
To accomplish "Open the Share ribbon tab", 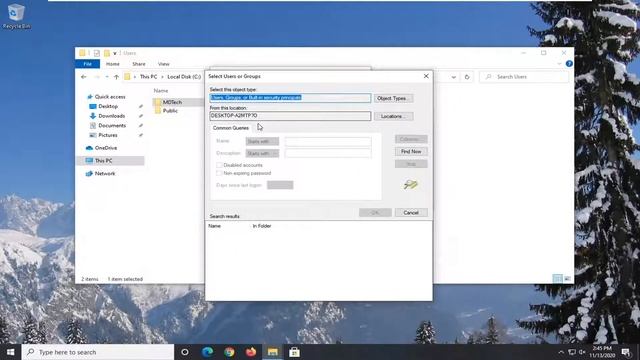I will [x=139, y=64].
